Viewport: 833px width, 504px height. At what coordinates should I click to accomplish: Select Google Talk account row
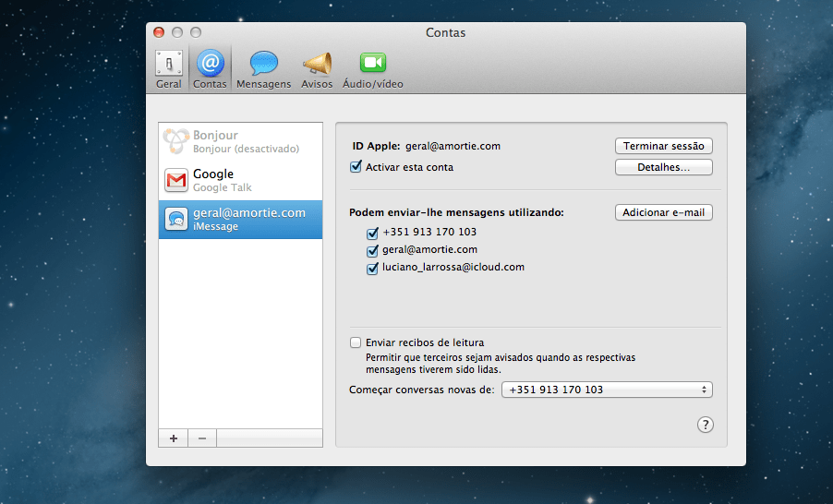(x=241, y=180)
